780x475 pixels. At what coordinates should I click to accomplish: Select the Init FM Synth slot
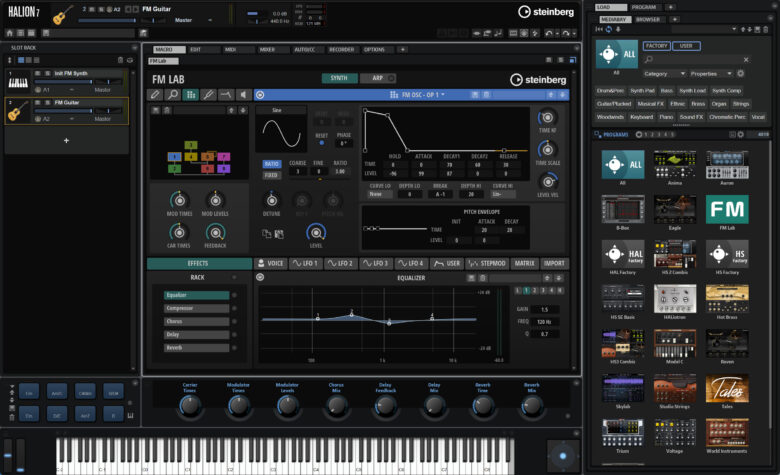tap(66, 81)
